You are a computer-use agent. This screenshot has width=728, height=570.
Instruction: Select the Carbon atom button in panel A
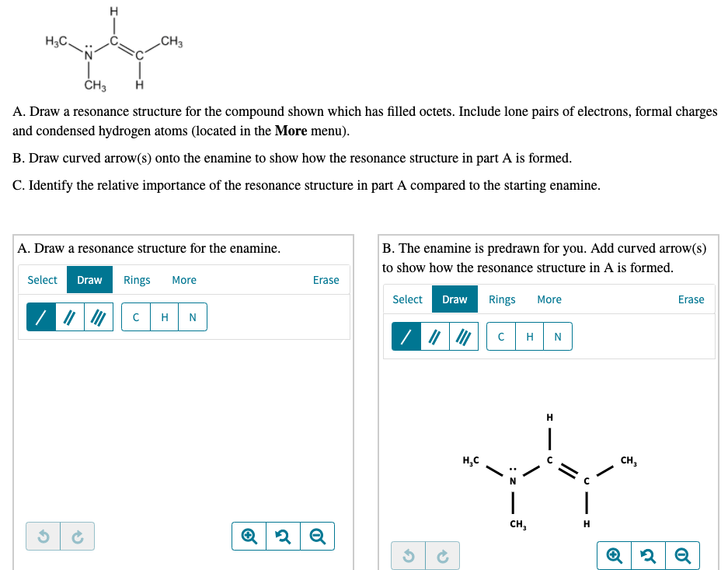click(136, 316)
